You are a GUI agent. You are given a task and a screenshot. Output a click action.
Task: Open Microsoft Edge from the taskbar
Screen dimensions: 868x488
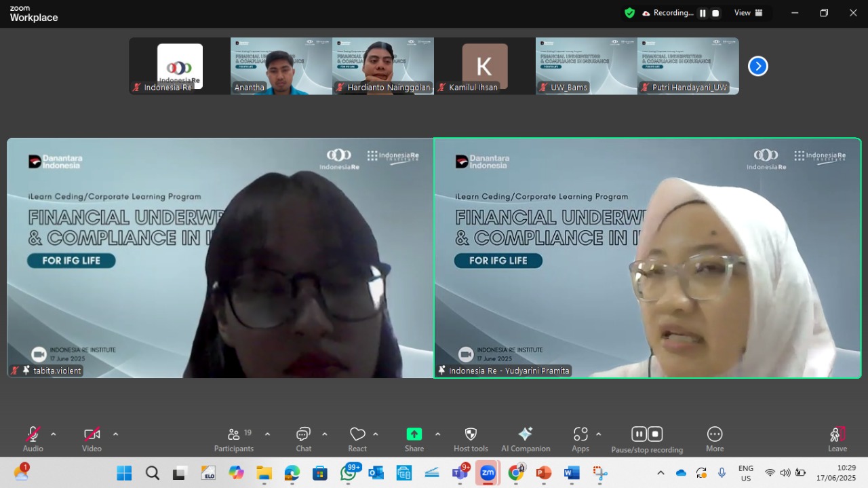pos(292,473)
